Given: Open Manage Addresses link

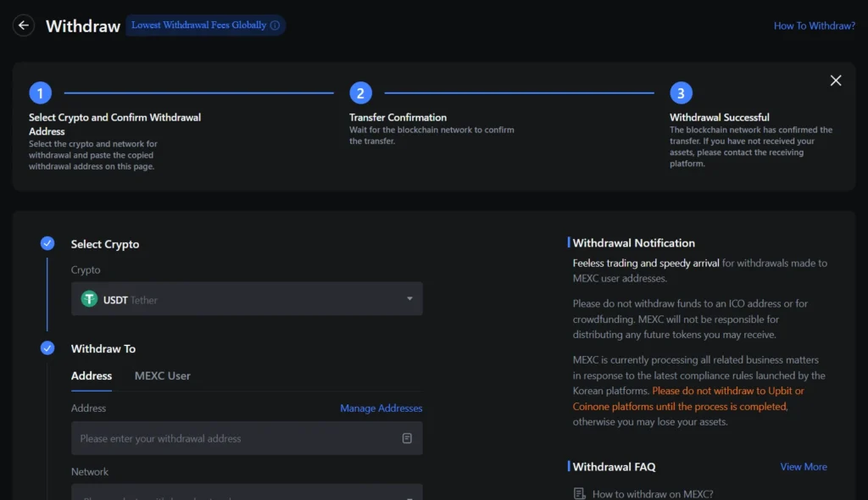Looking at the screenshot, I should point(381,408).
